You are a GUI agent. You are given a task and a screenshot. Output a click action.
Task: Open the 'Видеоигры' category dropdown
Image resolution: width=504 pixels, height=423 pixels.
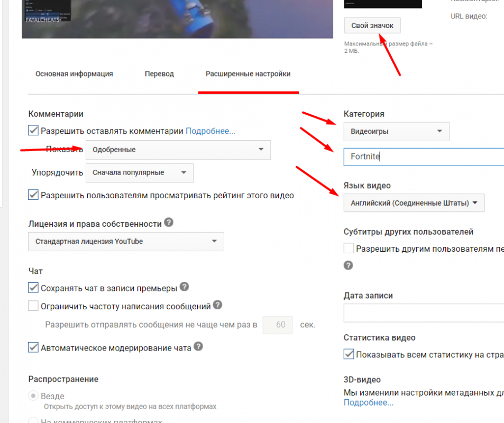point(396,132)
